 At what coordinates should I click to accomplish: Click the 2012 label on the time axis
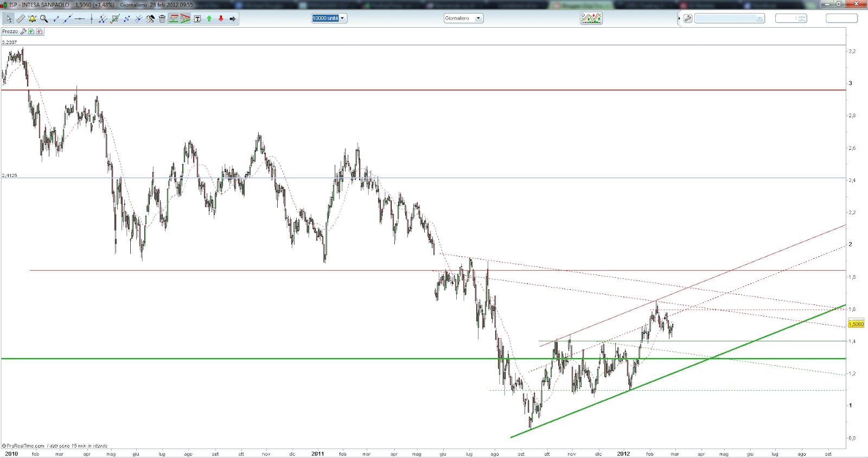point(623,454)
